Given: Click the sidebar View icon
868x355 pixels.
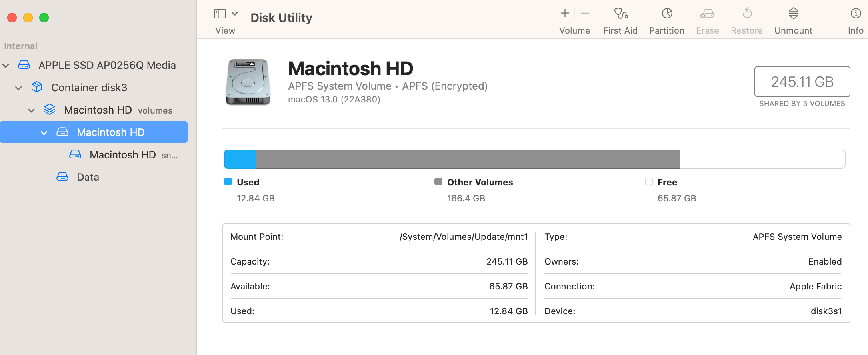Looking at the screenshot, I should [x=220, y=14].
